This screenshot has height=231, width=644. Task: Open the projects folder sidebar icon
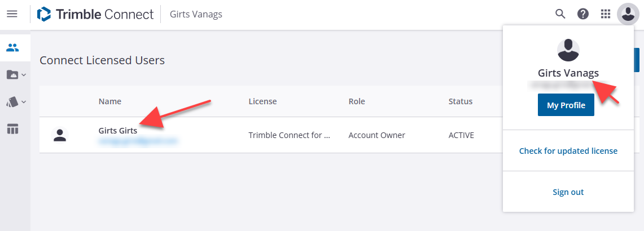(x=12, y=74)
